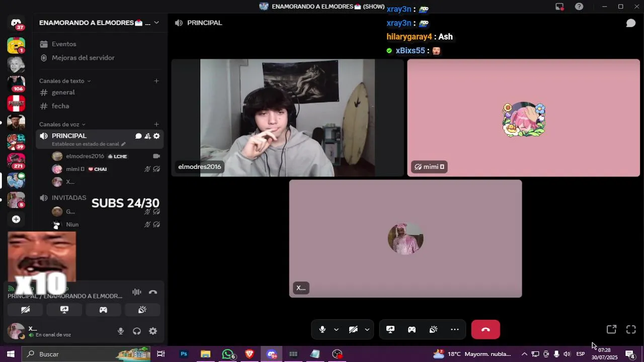Open the fecha text channel
The width and height of the screenshot is (644, 362).
(x=99, y=106)
